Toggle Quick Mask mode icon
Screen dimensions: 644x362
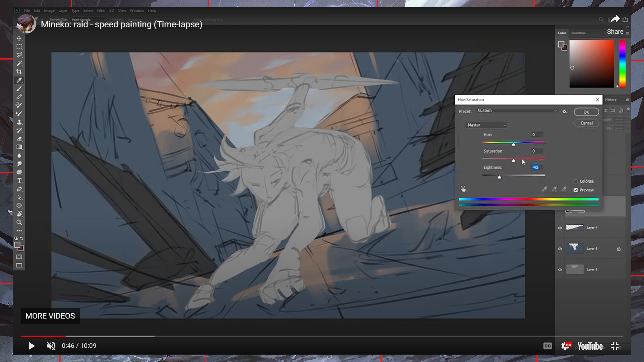tap(19, 257)
